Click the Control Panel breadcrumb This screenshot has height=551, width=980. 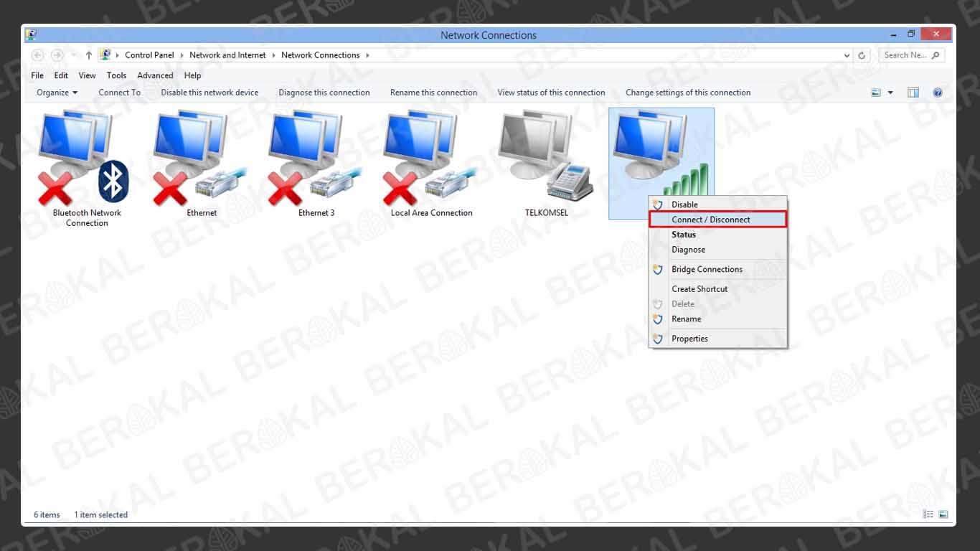tap(149, 55)
